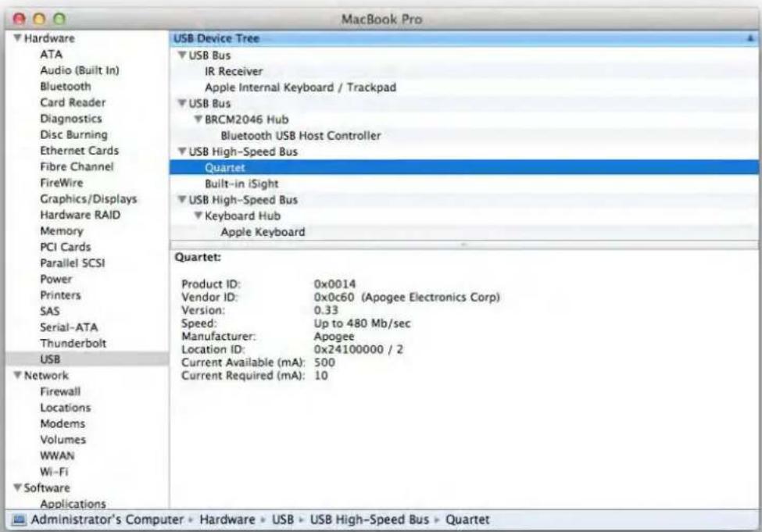Image resolution: width=762 pixels, height=532 pixels.
Task: Select Modems under Network
Action: pos(63,423)
